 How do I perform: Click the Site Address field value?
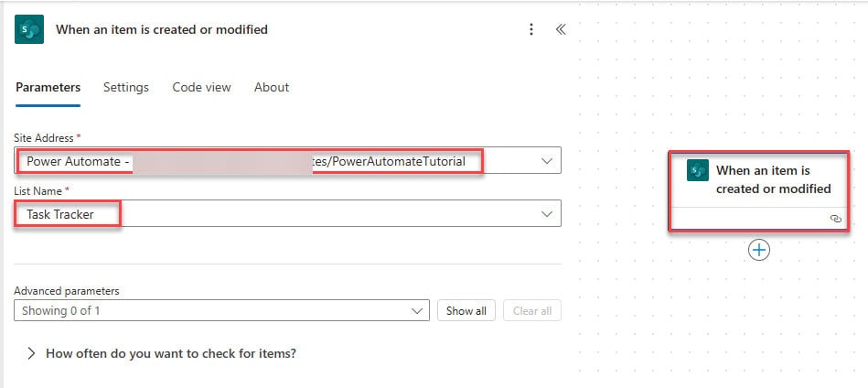pos(287,161)
